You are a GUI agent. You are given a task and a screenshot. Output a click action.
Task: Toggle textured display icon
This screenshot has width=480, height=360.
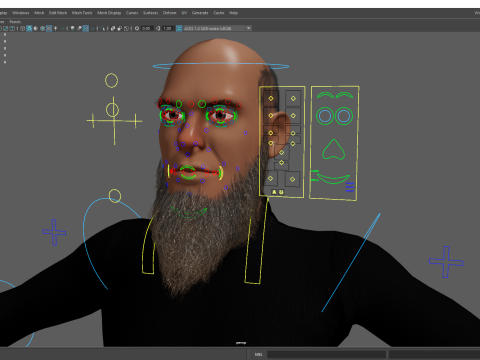pos(49,29)
